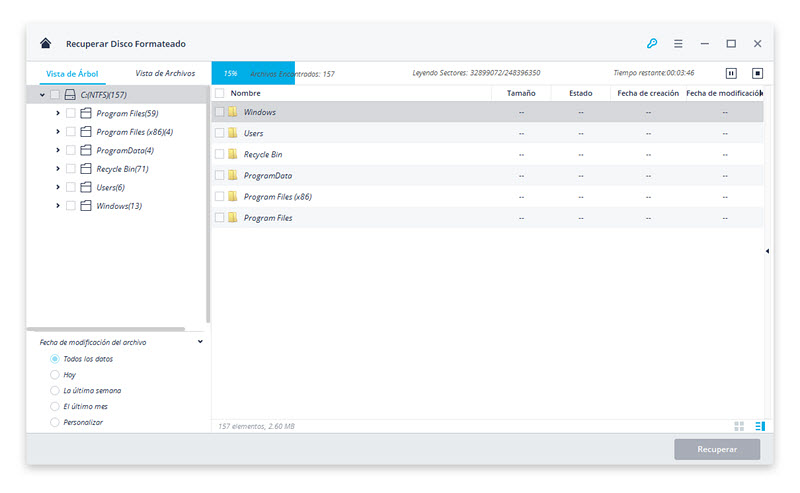Check the Windows row checkbox in file list
The width and height of the screenshot is (800, 493).
click(x=219, y=112)
